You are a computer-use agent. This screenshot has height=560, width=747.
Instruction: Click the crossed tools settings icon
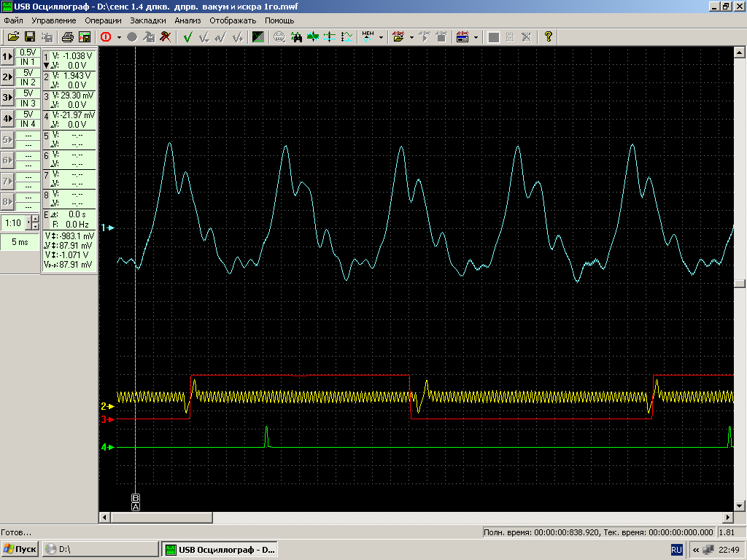click(x=166, y=36)
